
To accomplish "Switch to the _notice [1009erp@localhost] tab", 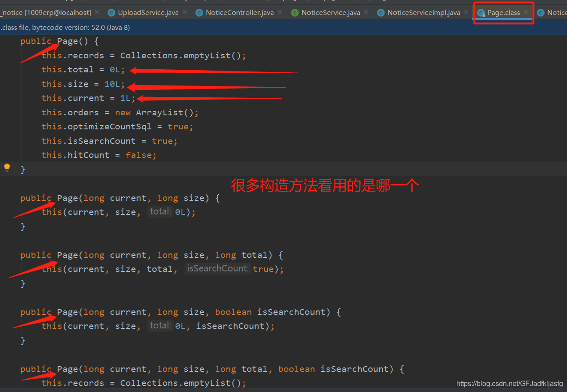I will 46,12.
